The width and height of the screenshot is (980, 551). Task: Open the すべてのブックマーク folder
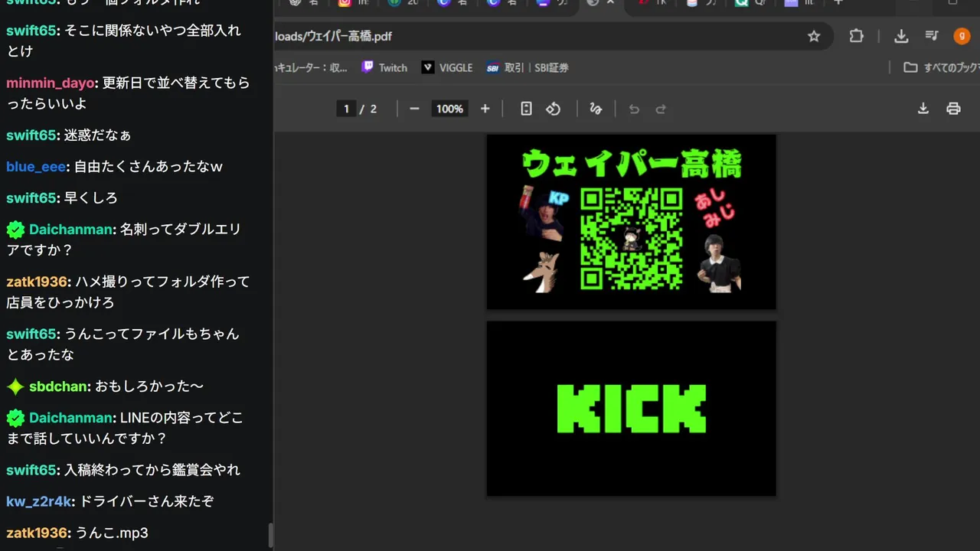tap(941, 67)
